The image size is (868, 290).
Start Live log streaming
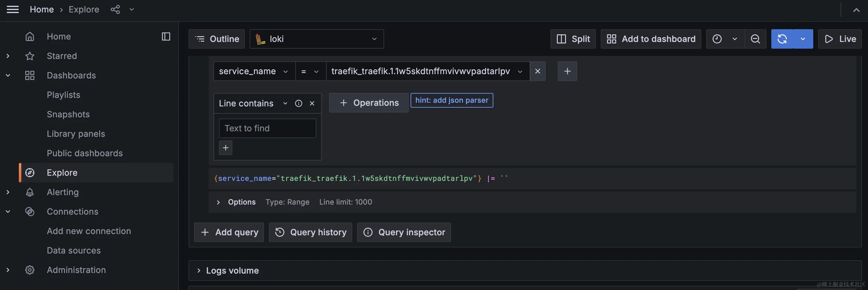point(840,39)
